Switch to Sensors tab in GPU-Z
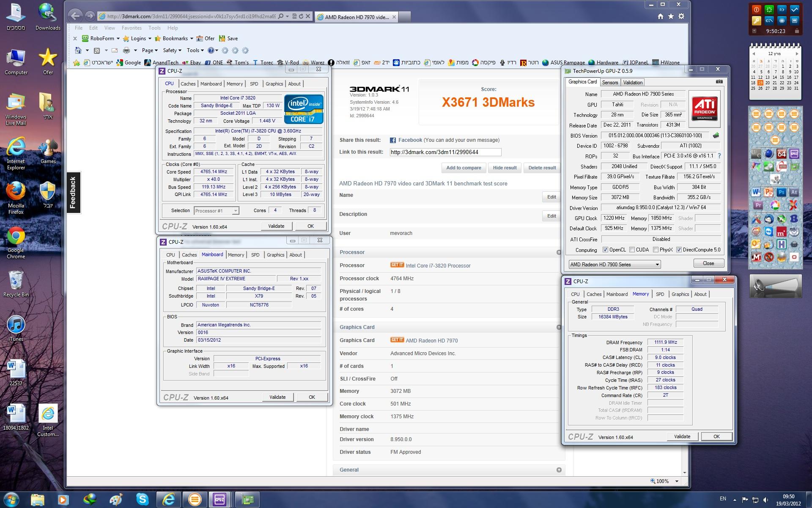The image size is (812, 508). (610, 83)
